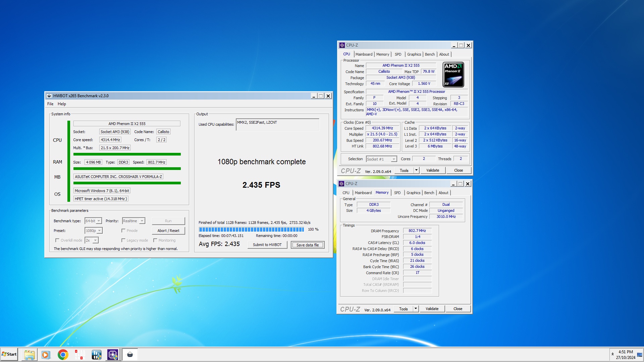Click the DRAM Frequency 802.7 MHz value
Screen dimensions: 644x362
(x=417, y=231)
